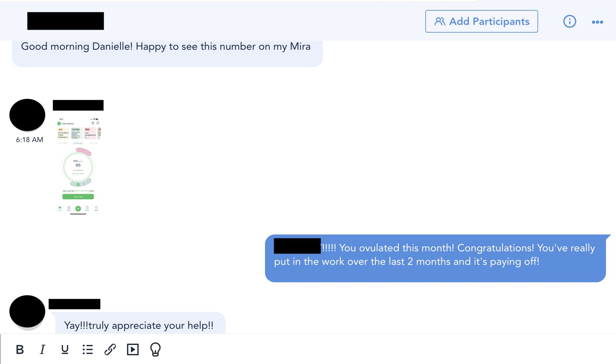Screen dimensions: 616x364
Task: Toggle bold formatting in the composer
Action: coord(20,349)
